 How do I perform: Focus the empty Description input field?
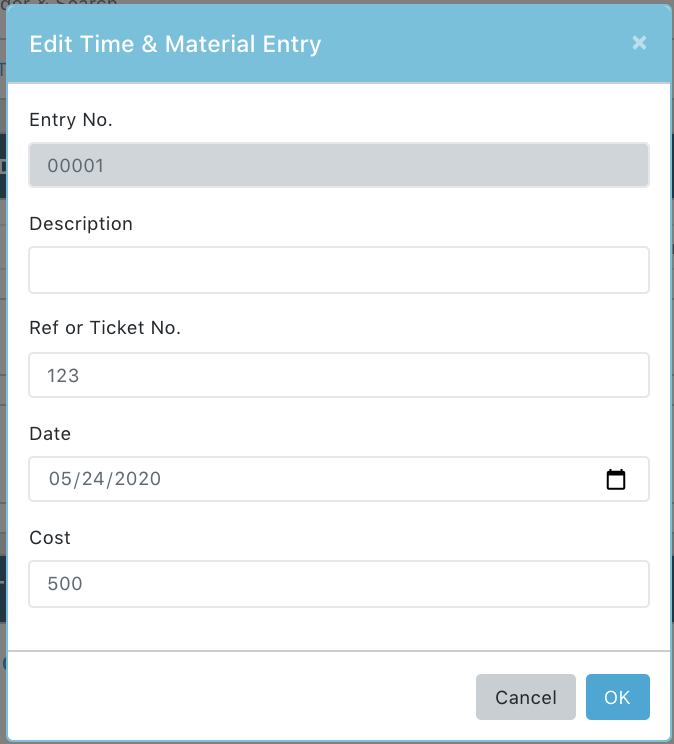coord(339,270)
